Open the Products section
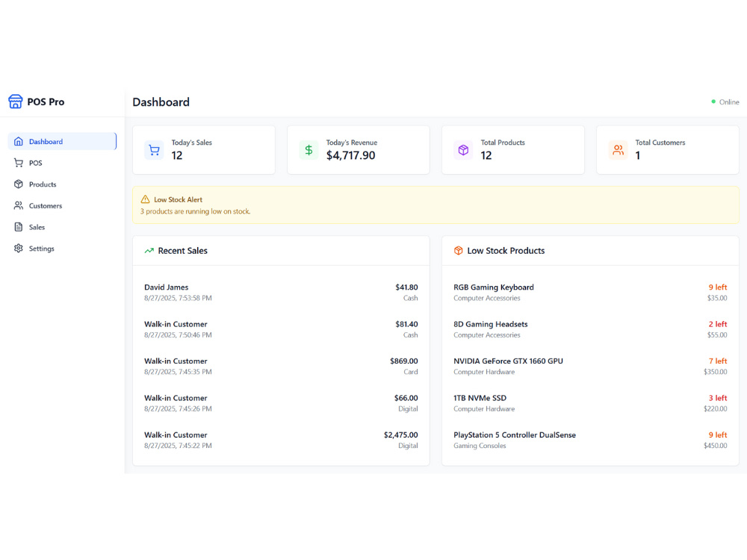Image resolution: width=747 pixels, height=560 pixels. [x=62, y=184]
